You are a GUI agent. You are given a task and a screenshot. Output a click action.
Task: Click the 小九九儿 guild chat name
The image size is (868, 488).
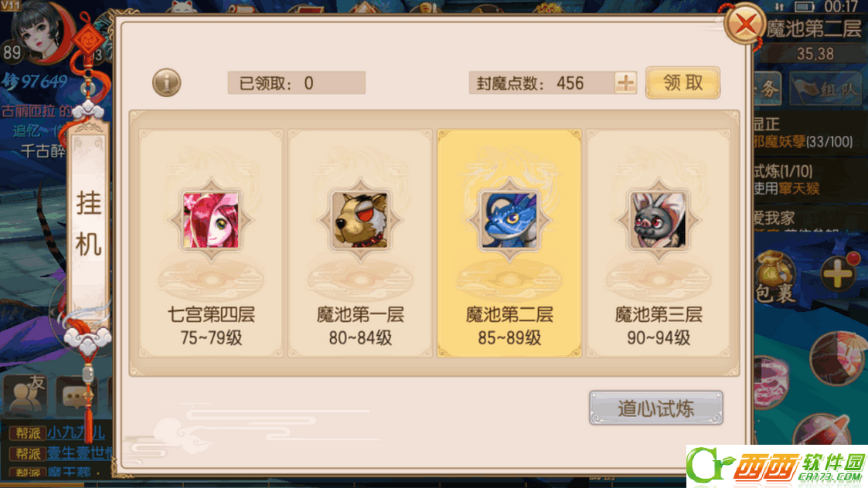point(76,432)
